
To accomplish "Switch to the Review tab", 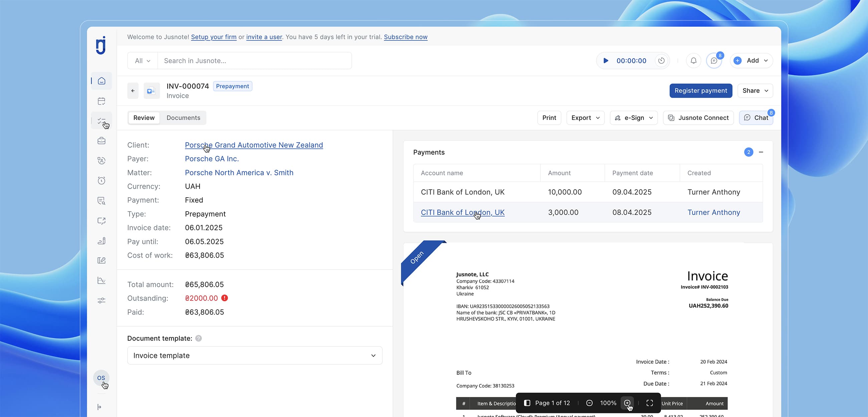I will pyautogui.click(x=144, y=118).
